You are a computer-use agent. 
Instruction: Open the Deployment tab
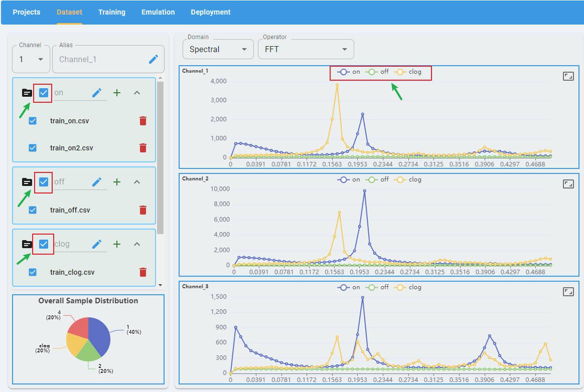click(x=211, y=12)
